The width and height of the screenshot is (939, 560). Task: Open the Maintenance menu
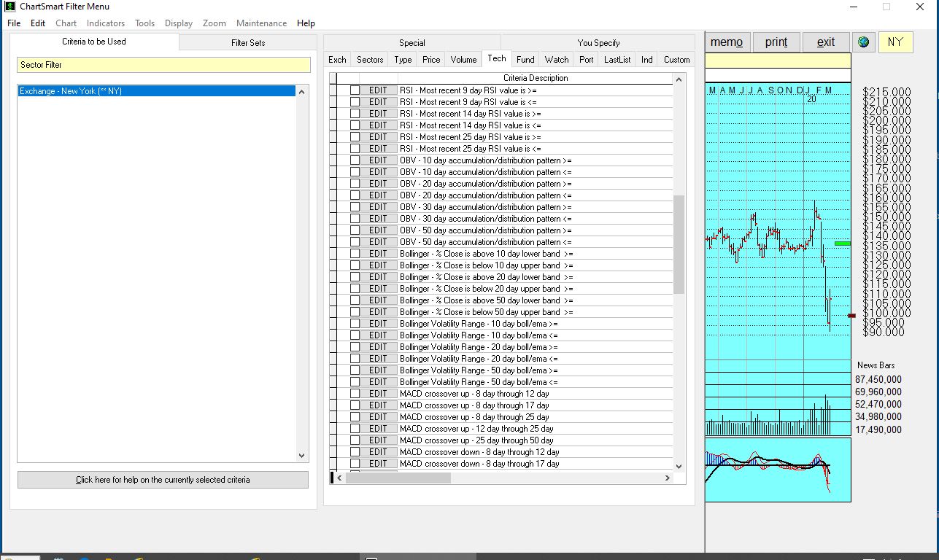tap(261, 23)
